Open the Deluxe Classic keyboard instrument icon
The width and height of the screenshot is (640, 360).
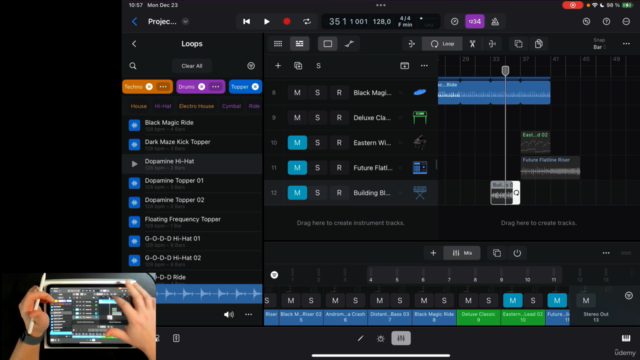coord(420,118)
